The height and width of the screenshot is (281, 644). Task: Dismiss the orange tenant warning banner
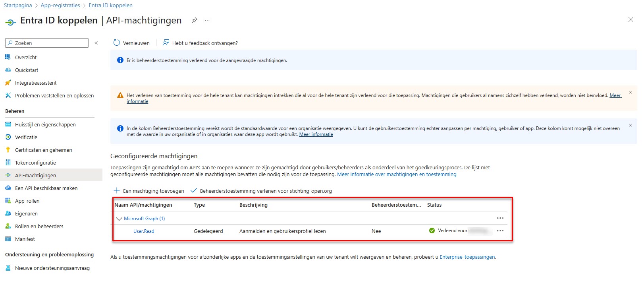[x=630, y=92]
